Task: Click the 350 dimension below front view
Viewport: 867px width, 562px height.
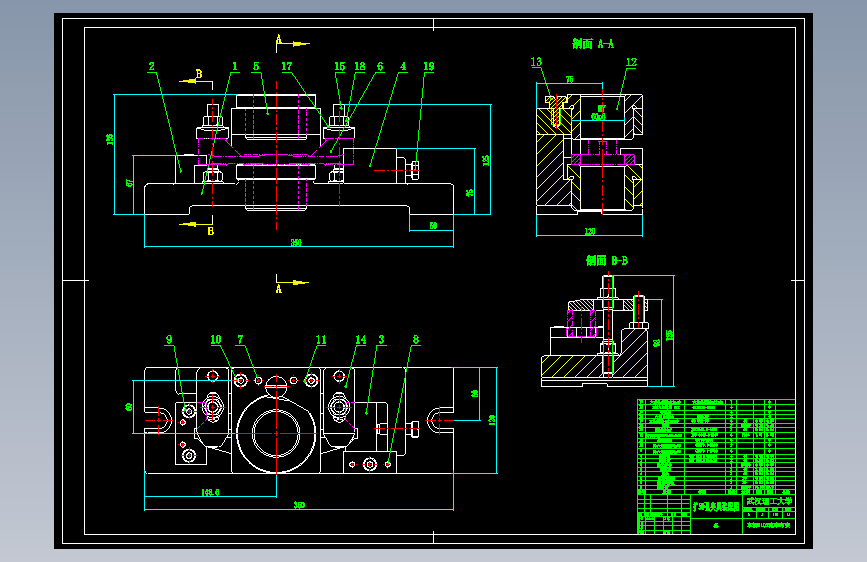Action: point(296,242)
